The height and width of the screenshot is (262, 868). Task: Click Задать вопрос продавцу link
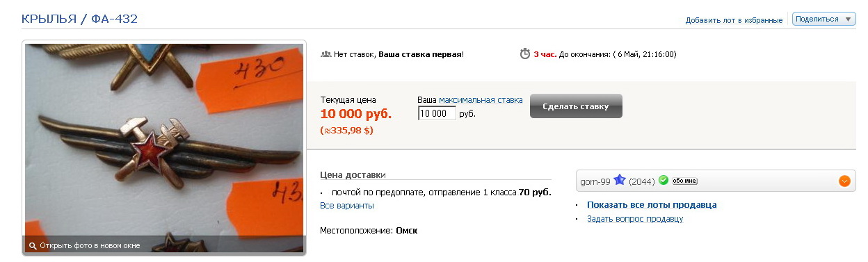(635, 219)
